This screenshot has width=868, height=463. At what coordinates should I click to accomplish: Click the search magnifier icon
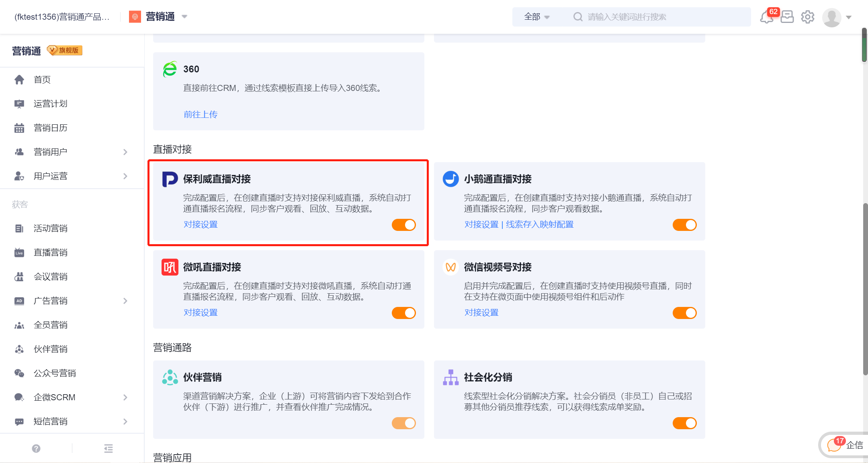coord(578,17)
